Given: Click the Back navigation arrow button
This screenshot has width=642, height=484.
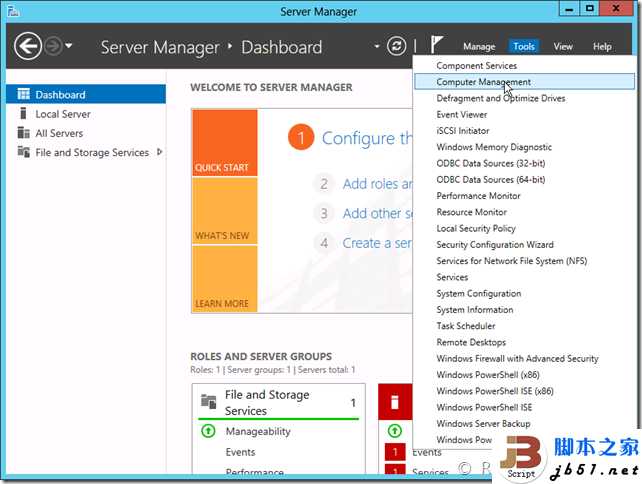Looking at the screenshot, I should (28, 46).
